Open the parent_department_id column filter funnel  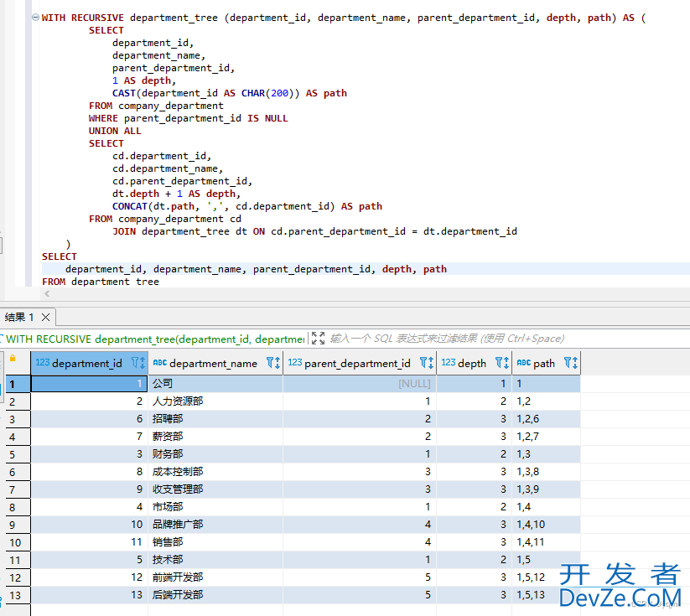423,363
